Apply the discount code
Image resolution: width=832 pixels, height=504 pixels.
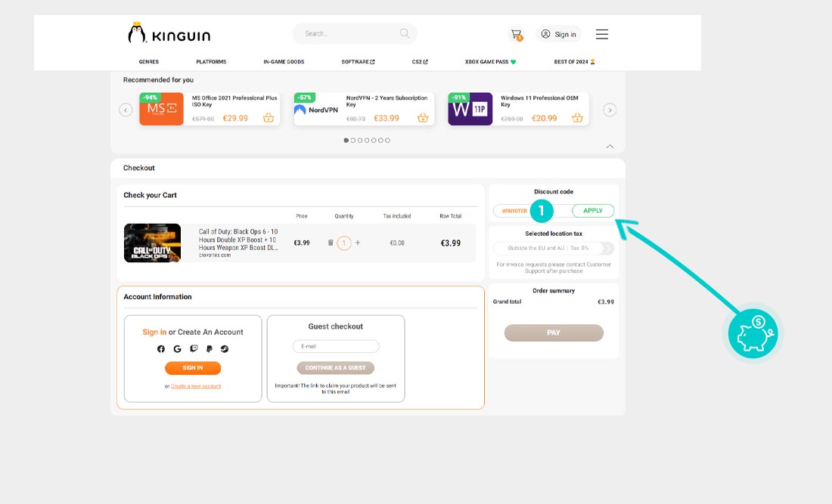click(x=593, y=211)
